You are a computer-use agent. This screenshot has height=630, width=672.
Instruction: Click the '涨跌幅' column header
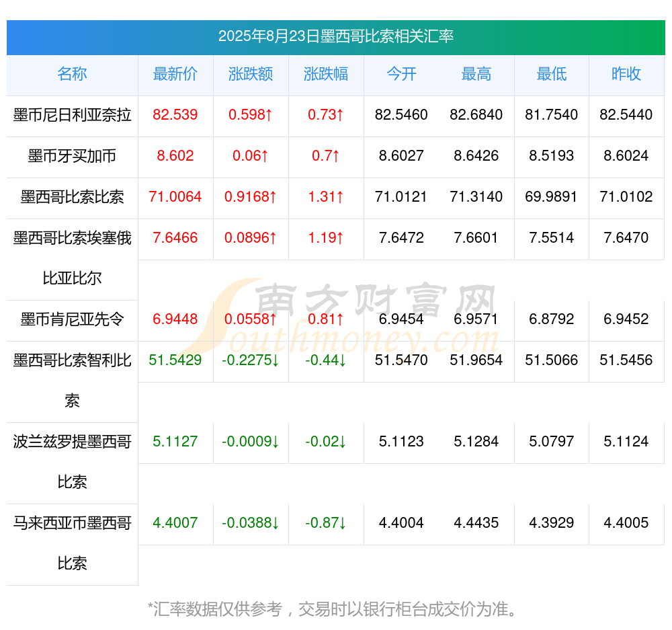pyautogui.click(x=326, y=74)
